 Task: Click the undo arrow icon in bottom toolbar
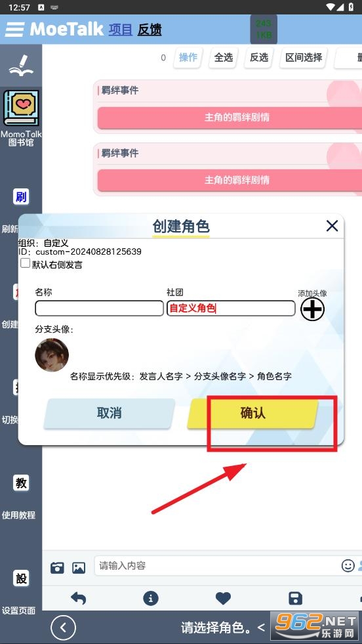(79, 598)
